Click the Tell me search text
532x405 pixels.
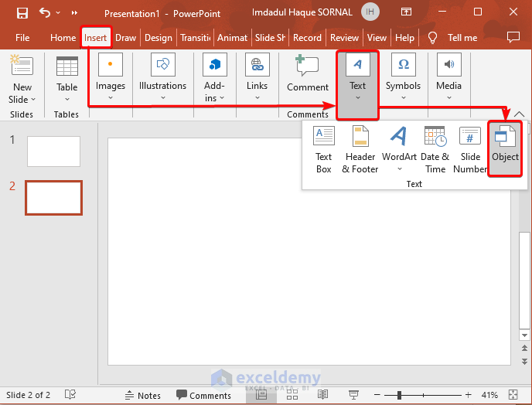tap(462, 38)
